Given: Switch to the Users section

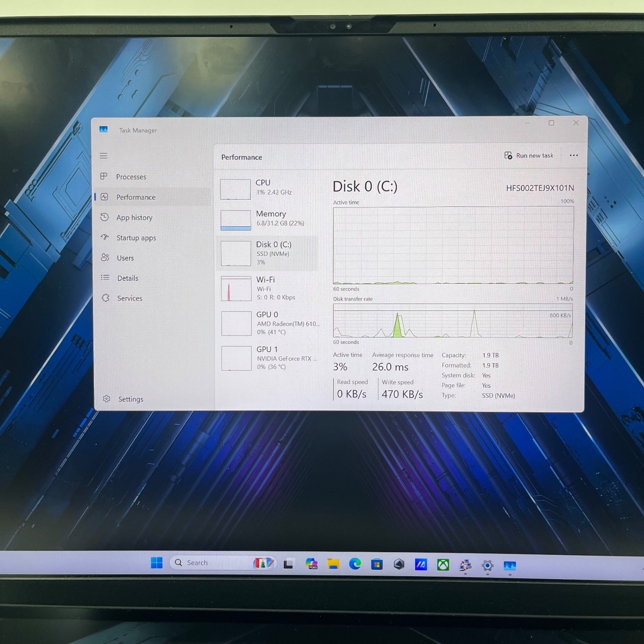Looking at the screenshot, I should pyautogui.click(x=125, y=258).
